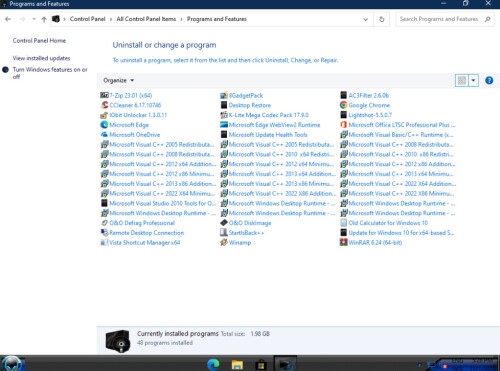Open the help question mark icon
The image size is (500, 371).
(489, 80)
